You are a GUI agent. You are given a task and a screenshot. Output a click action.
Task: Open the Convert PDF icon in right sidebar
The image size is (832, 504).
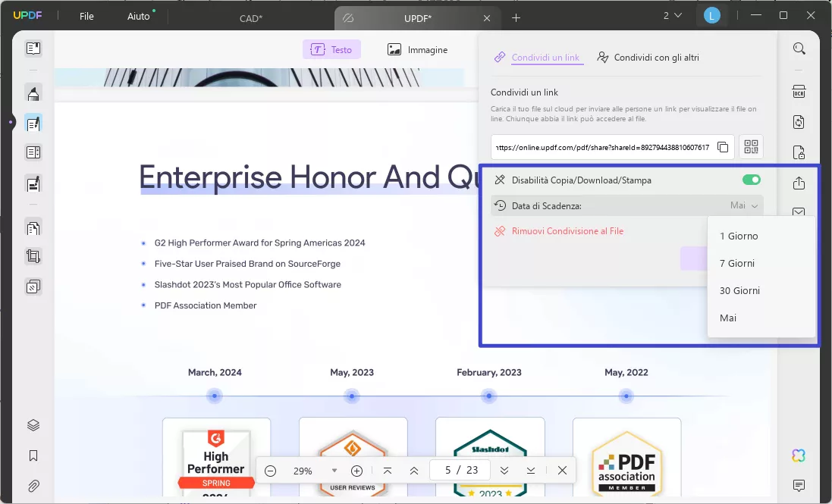coord(799,122)
